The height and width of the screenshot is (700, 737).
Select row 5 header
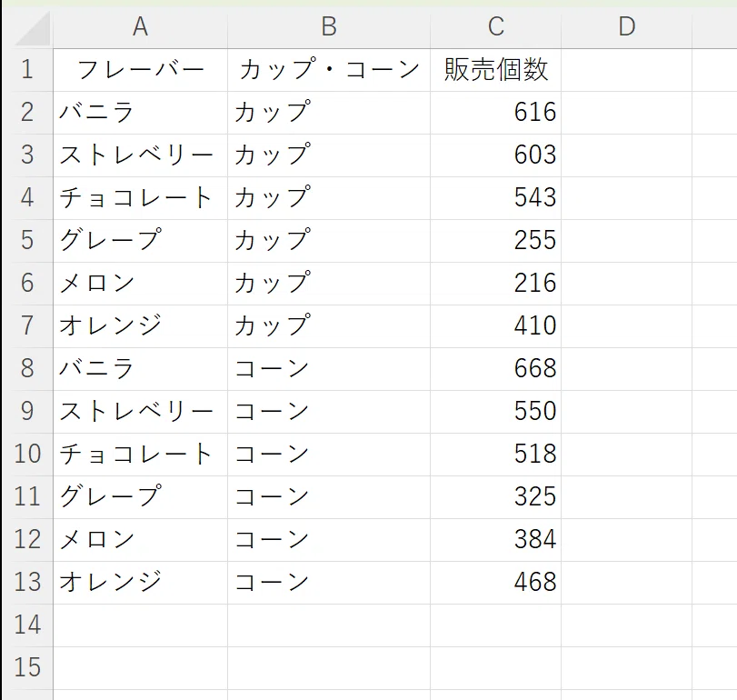pyautogui.click(x=27, y=241)
